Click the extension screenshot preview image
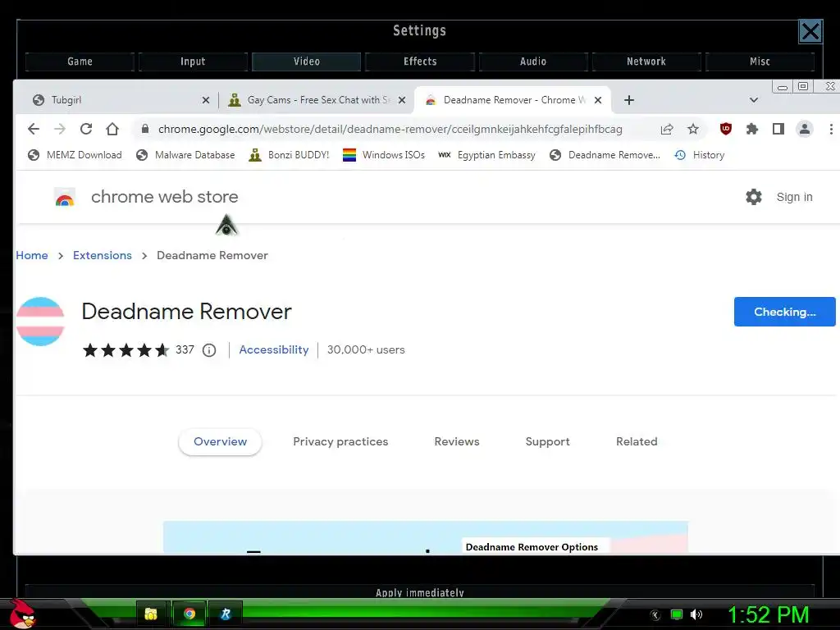This screenshot has height=630, width=840. [426, 537]
